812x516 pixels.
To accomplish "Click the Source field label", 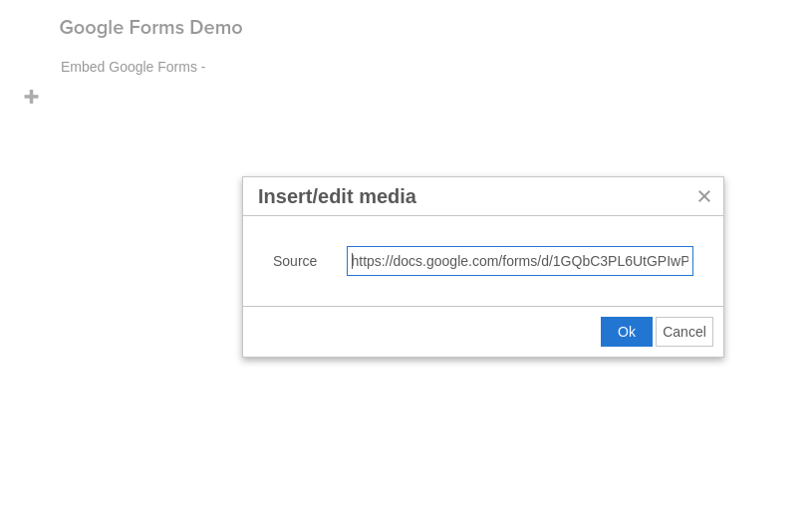I will pos(295,261).
